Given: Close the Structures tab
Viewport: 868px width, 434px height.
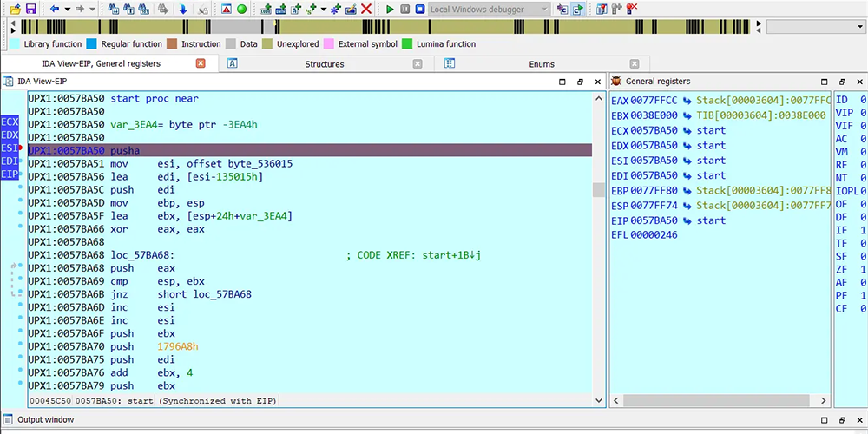Looking at the screenshot, I should click(418, 64).
